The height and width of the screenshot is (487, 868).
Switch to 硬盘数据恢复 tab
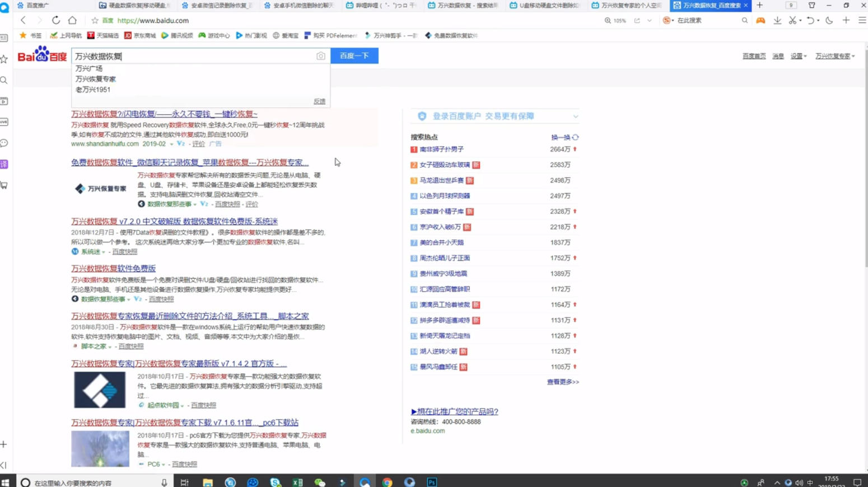click(134, 5)
